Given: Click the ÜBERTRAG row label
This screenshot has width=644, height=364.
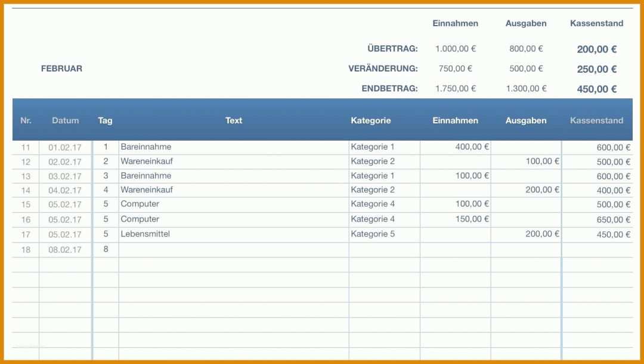Looking at the screenshot, I should (392, 48).
